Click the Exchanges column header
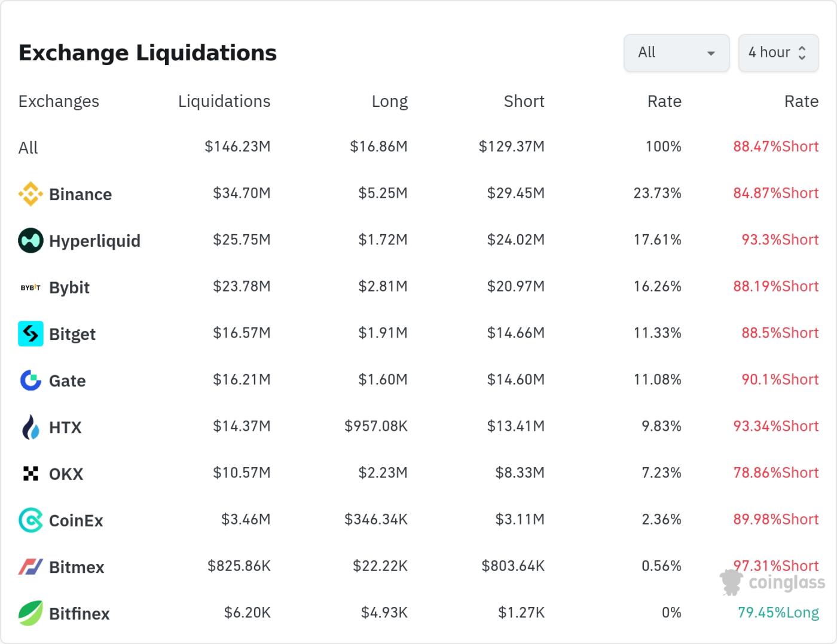 click(59, 102)
